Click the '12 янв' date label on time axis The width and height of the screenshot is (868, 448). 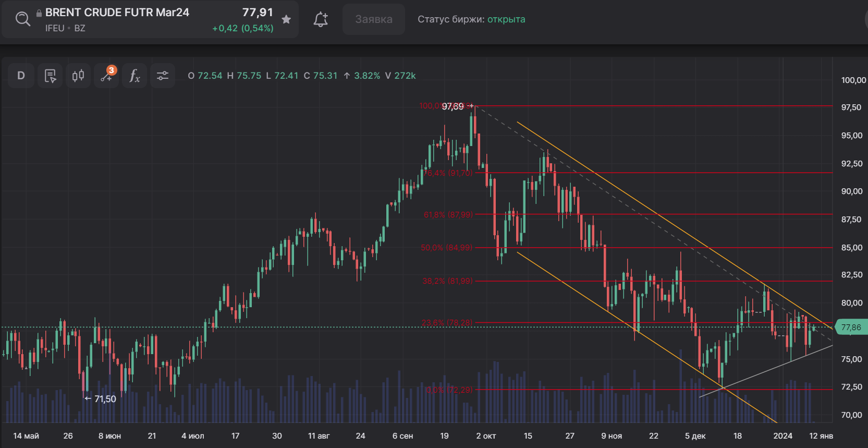click(x=821, y=436)
